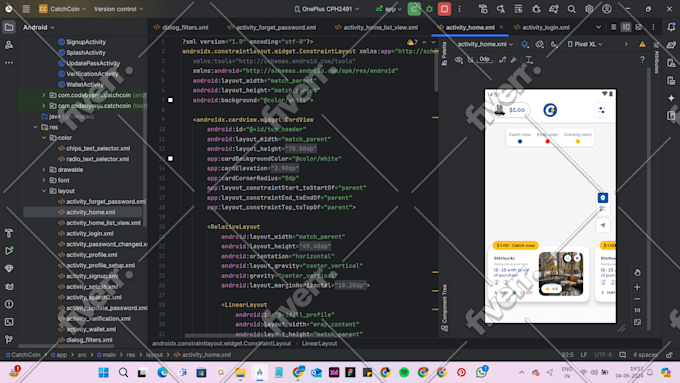Open the Palette side panel
Screen dimensions: 680x383
444,54
